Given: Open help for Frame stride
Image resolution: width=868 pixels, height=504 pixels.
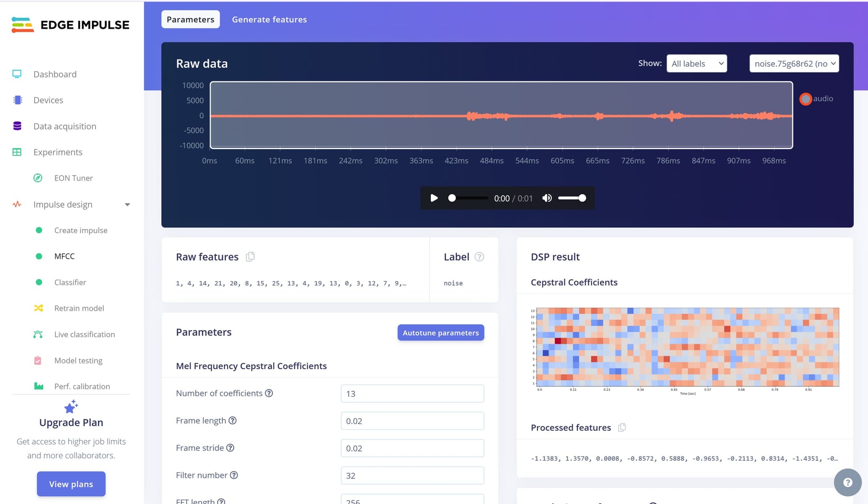Looking at the screenshot, I should point(230,448).
